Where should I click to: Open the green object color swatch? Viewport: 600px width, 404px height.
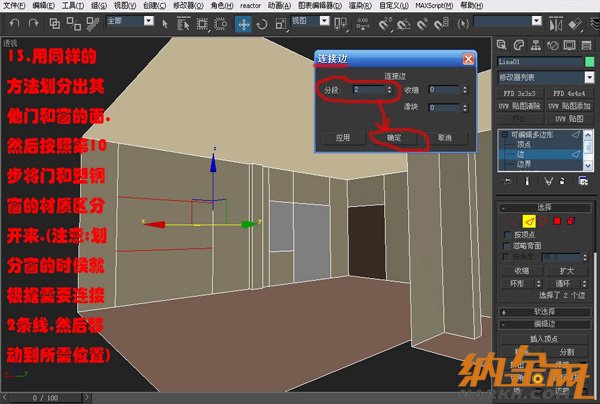(589, 62)
